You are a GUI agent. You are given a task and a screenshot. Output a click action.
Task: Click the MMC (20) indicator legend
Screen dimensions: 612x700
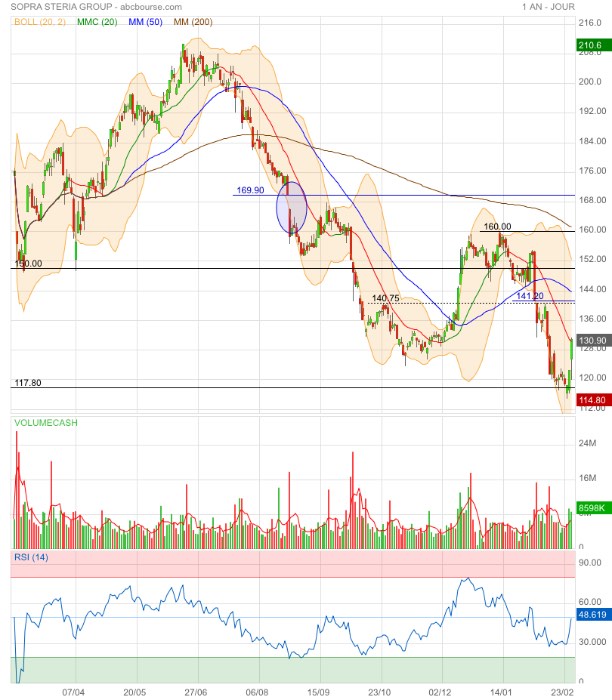pyautogui.click(x=97, y=21)
